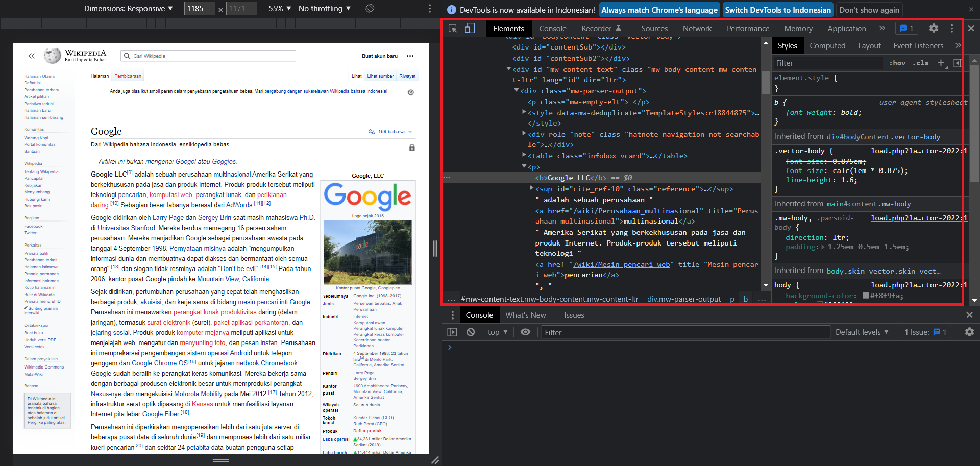Collapse the mw-content-text div node
Screen dimensions: 980x466
pyautogui.click(x=509, y=69)
